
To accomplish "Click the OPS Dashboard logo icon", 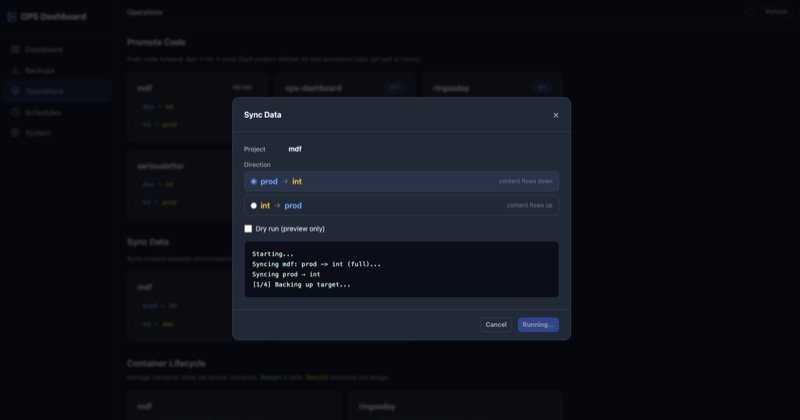I will point(12,17).
